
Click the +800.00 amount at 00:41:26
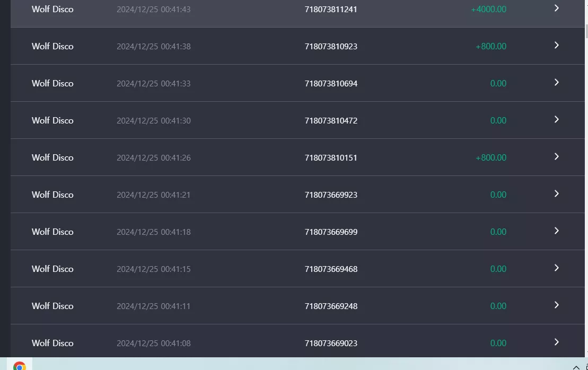491,157
